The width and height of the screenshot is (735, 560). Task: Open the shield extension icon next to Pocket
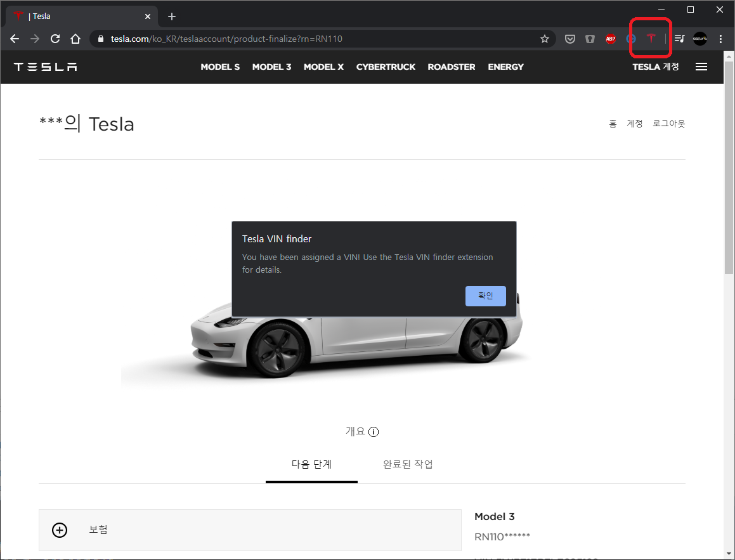click(x=590, y=39)
